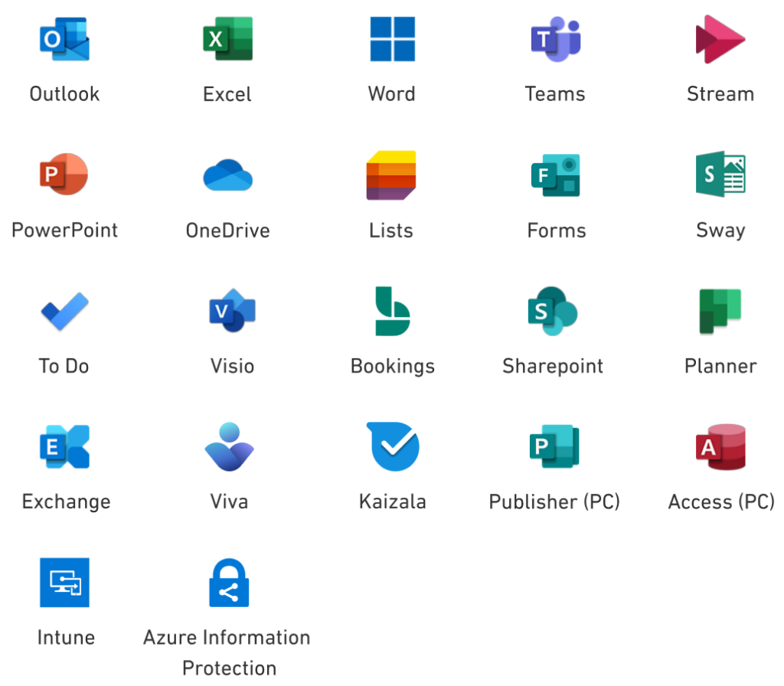Open the Lists icon
The width and height of the screenshot is (784, 686).
click(391, 175)
